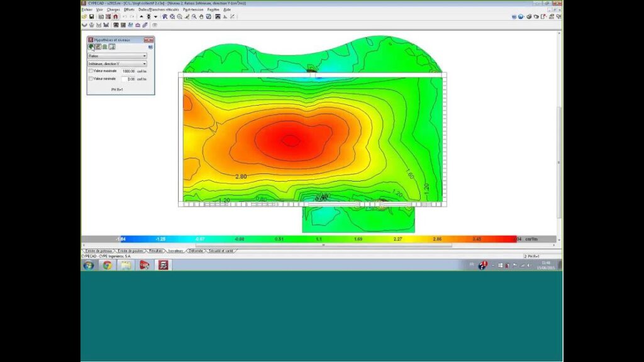Click the help icon in Hypothèses panel

tap(150, 47)
